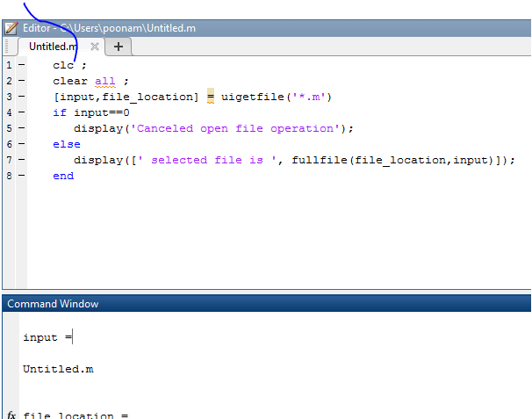This screenshot has height=419, width=532.
Task: Click line number 3 in the gutter
Action: pyautogui.click(x=9, y=97)
